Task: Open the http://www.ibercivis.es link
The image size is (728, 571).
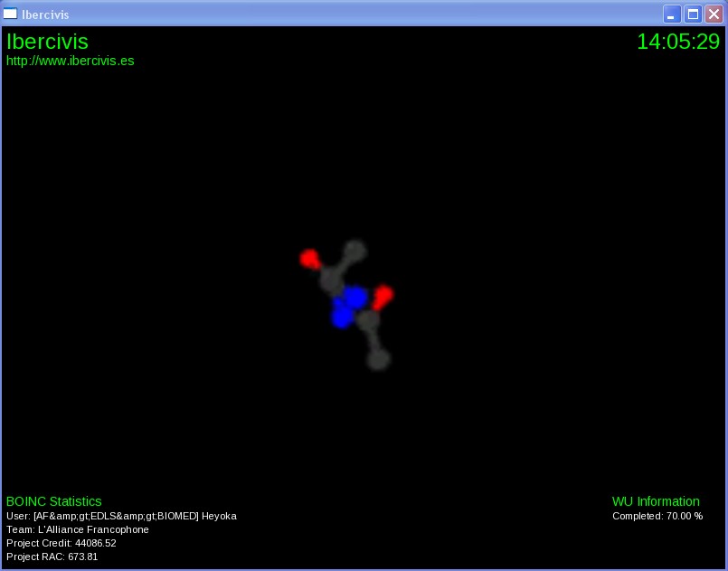Action: tap(71, 61)
